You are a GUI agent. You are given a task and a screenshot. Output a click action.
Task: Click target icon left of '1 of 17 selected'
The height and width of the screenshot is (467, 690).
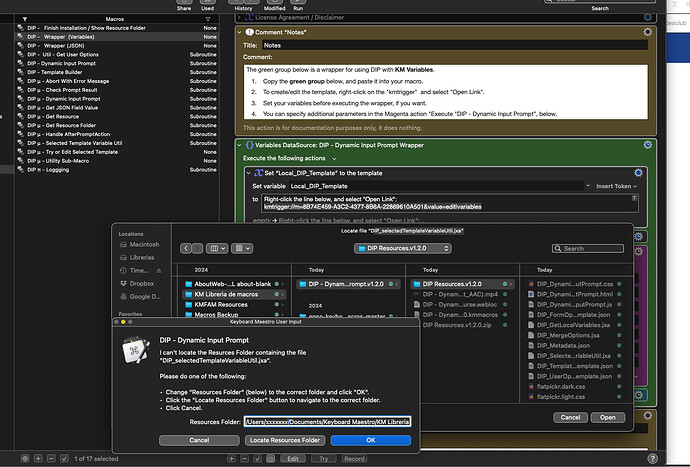(25, 458)
